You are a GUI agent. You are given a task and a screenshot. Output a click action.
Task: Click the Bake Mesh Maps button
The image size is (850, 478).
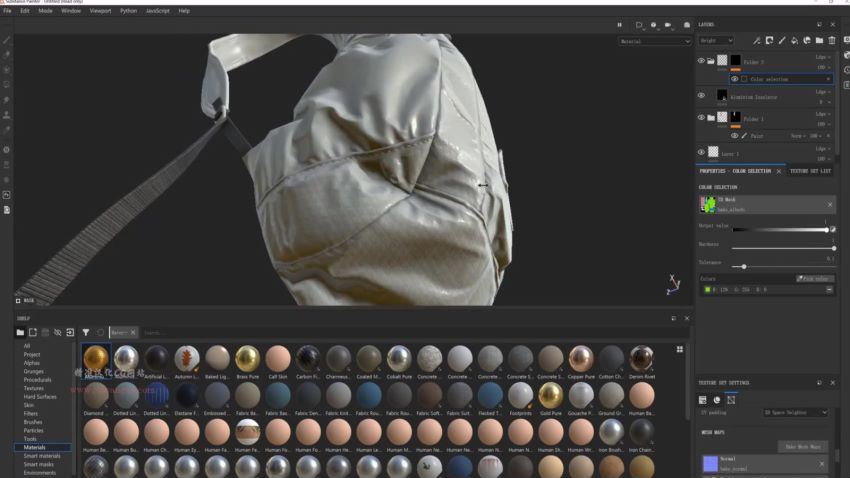[x=803, y=446]
